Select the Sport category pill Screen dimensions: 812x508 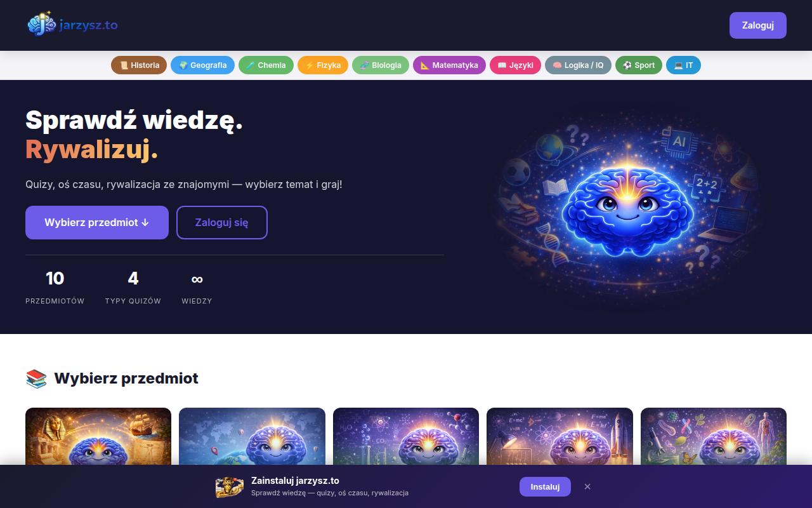(639, 65)
